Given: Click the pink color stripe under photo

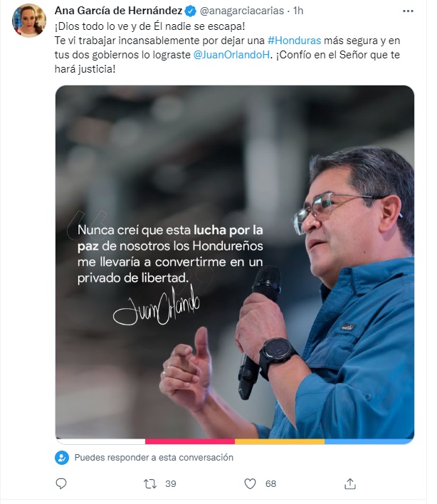Looking at the screenshot, I should 190,441.
